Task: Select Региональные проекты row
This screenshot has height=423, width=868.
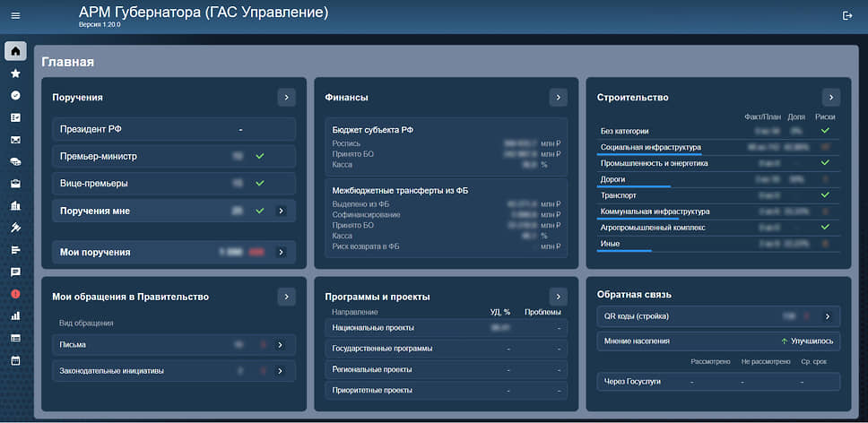Action: (447, 369)
